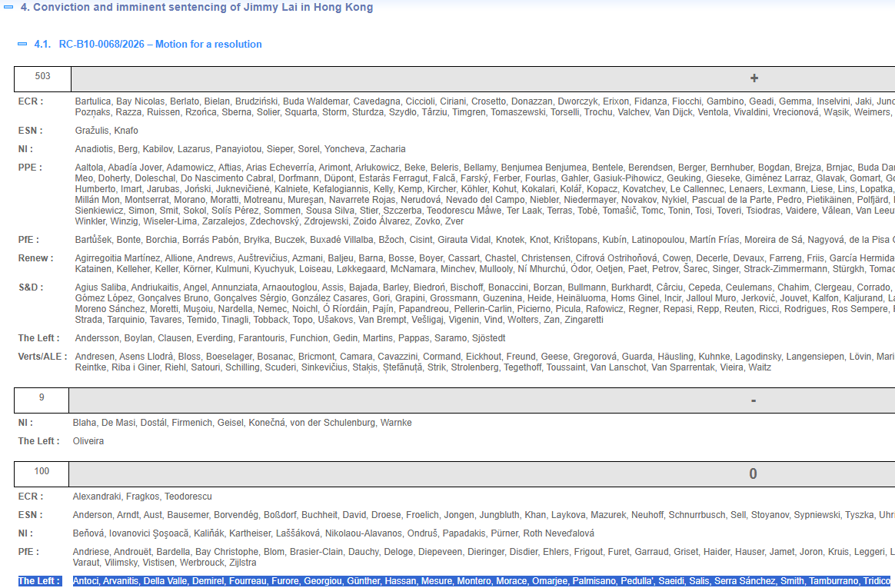Image resolution: width=895 pixels, height=588 pixels.
Task: Click the name 'Oliveira' under The Left against
Action: pos(88,441)
